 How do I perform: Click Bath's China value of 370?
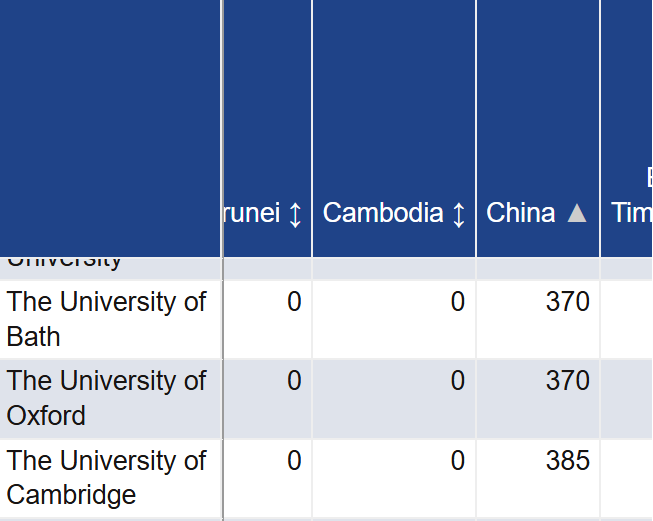point(567,302)
